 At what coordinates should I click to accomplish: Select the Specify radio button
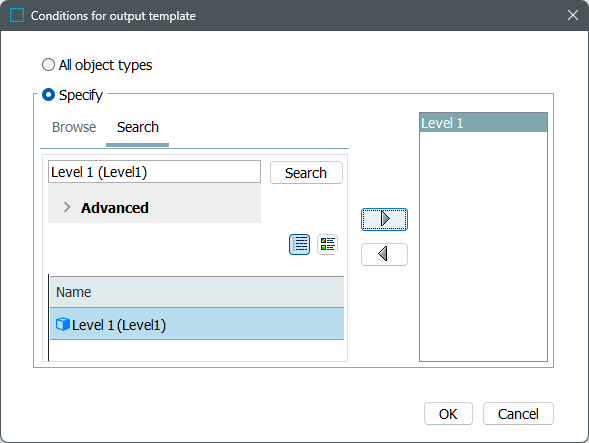tap(48, 95)
